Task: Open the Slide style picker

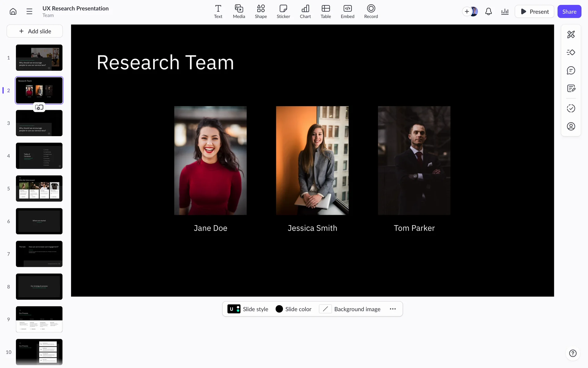Action: pyautogui.click(x=248, y=309)
